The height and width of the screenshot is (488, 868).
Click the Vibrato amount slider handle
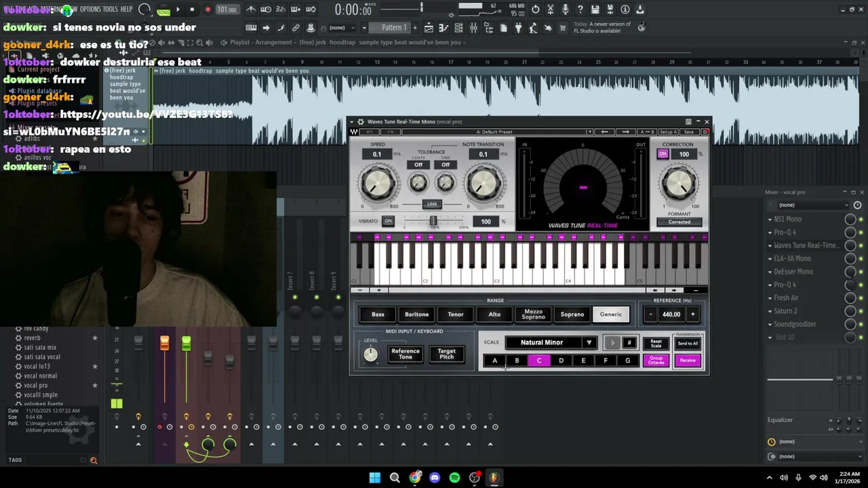click(x=433, y=222)
